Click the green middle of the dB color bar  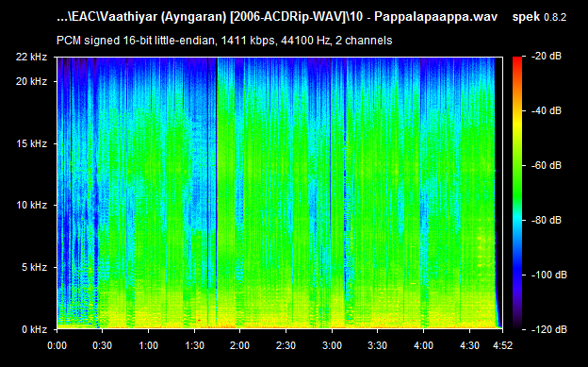pyautogui.click(x=517, y=180)
